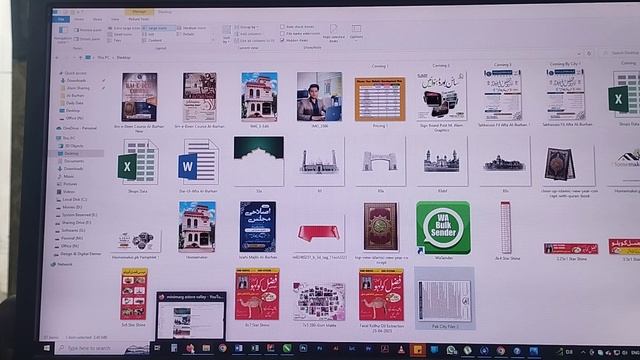Select Faisal Kolhu Oil Extraction 25-04-2023 file
Screen dimensions: 640x360
[x=382, y=300]
